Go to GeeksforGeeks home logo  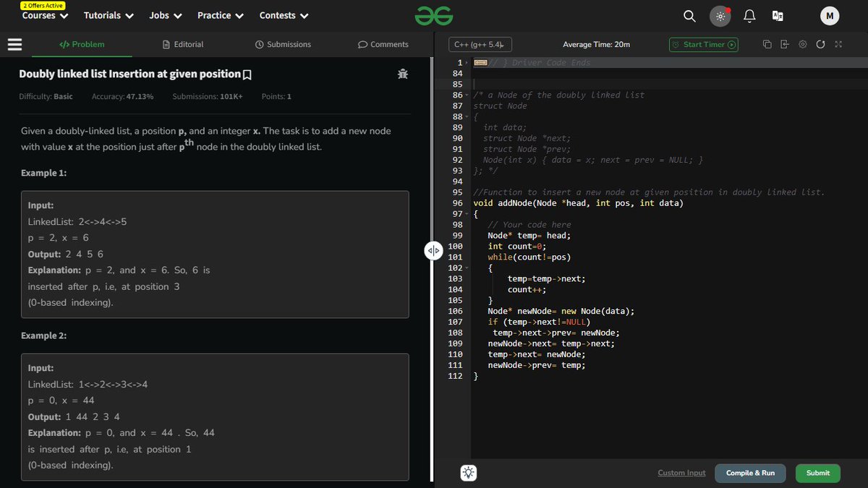(x=434, y=15)
